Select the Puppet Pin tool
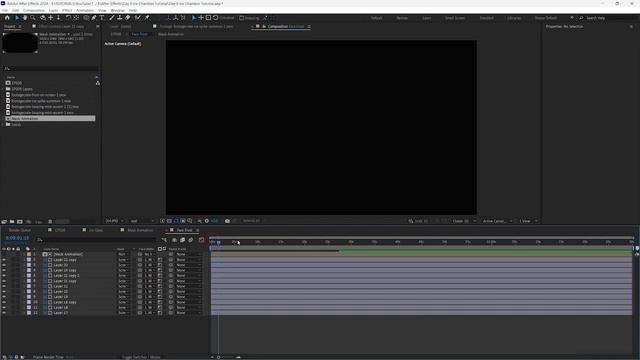The image size is (640, 360). click(147, 18)
